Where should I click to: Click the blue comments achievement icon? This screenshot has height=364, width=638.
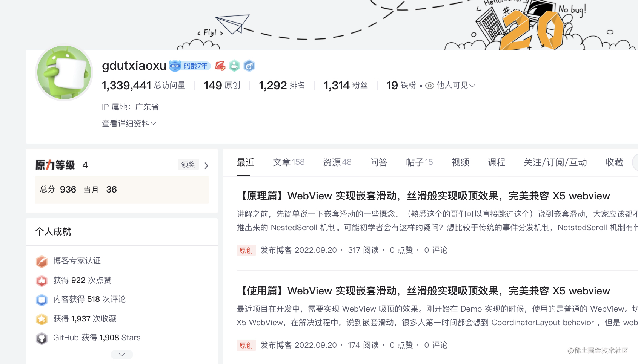tap(42, 300)
